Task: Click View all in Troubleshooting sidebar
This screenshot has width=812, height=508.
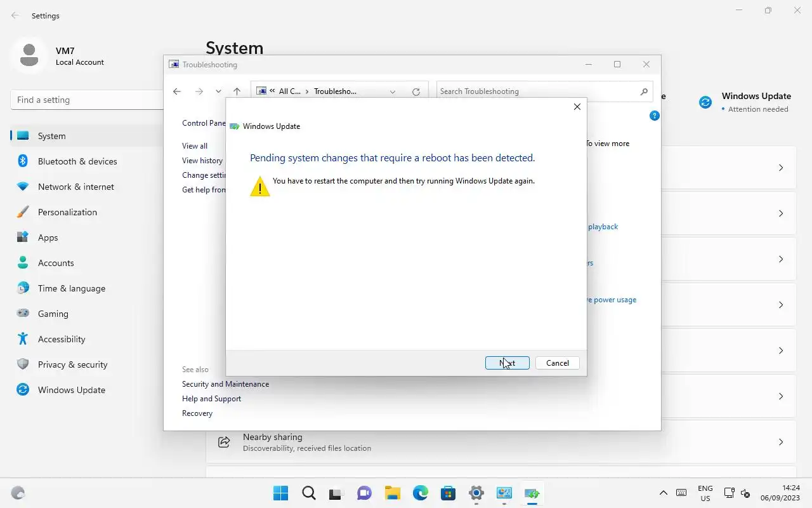Action: tap(195, 146)
